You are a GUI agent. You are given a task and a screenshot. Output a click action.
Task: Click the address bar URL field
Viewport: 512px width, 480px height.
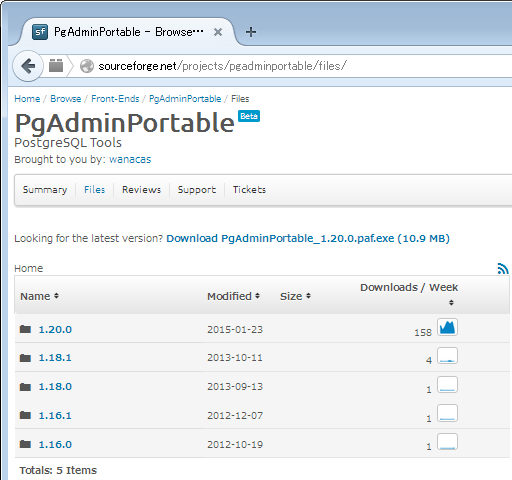(293, 66)
